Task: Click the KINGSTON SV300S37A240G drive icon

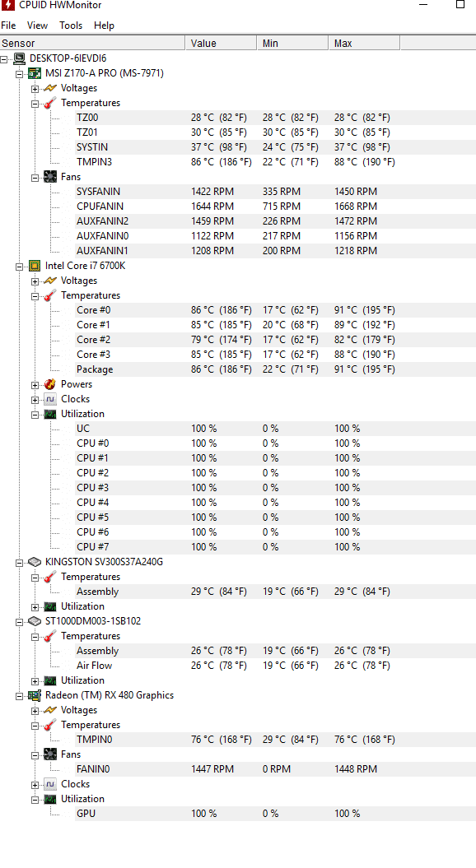Action: click(x=35, y=562)
